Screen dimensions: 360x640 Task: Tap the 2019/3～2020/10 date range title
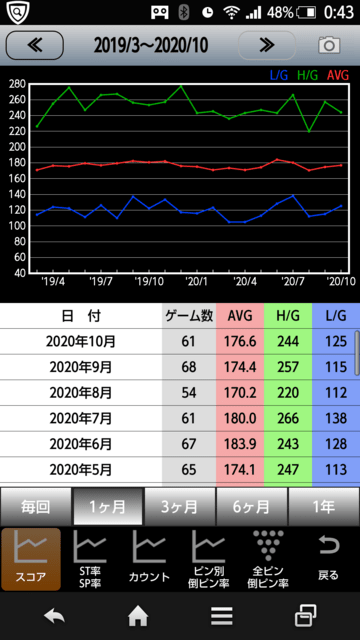pos(151,46)
